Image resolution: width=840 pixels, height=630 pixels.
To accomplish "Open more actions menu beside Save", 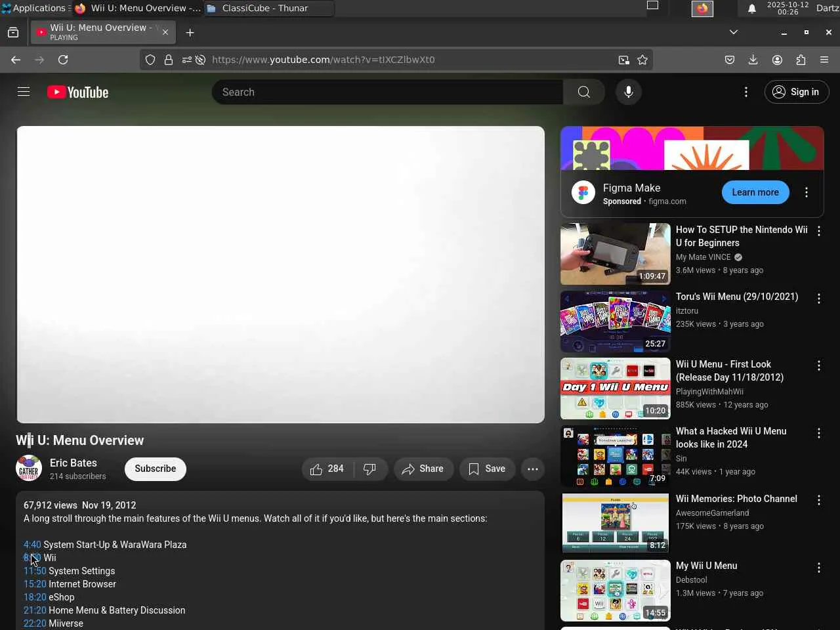I will point(533,469).
